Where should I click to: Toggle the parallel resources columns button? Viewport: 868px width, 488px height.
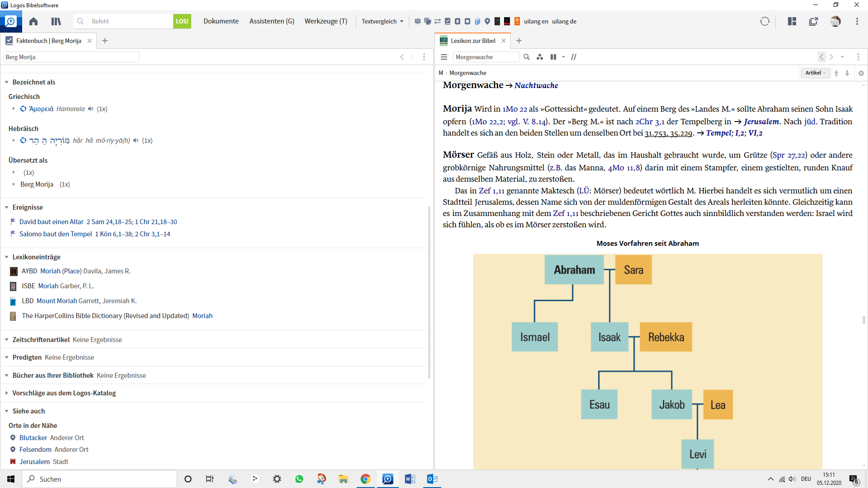[553, 57]
